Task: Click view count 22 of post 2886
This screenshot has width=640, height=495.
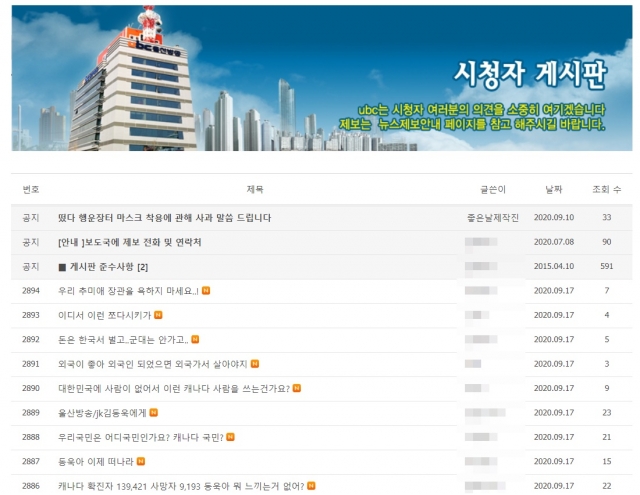Action: click(607, 486)
